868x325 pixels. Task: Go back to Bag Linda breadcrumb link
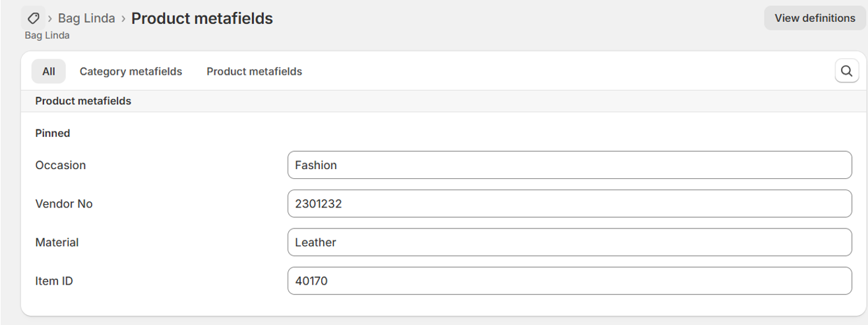pos(86,18)
